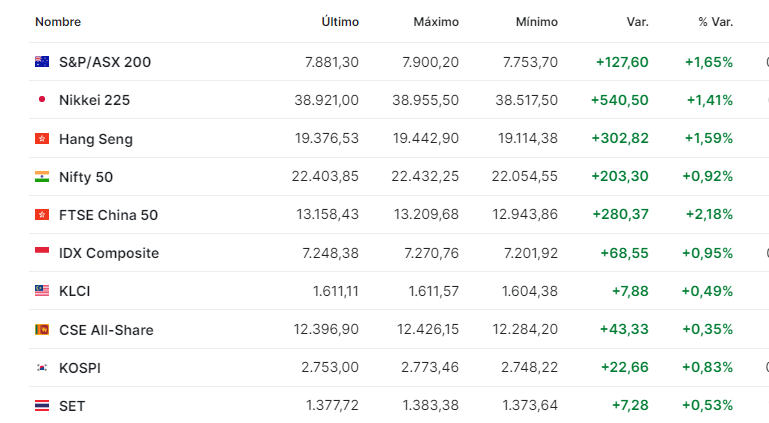Click the Hong Kong flag beside Hang Seng
769x423 pixels.
coord(42,139)
